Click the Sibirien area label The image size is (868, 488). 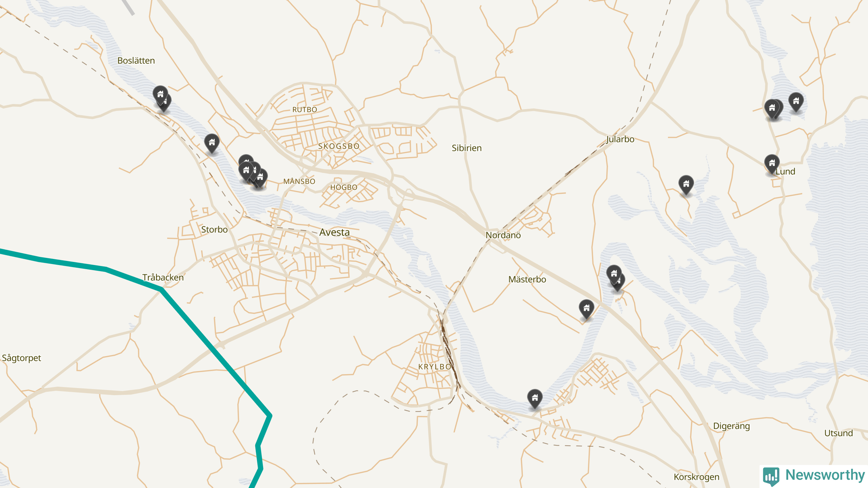pyautogui.click(x=467, y=148)
